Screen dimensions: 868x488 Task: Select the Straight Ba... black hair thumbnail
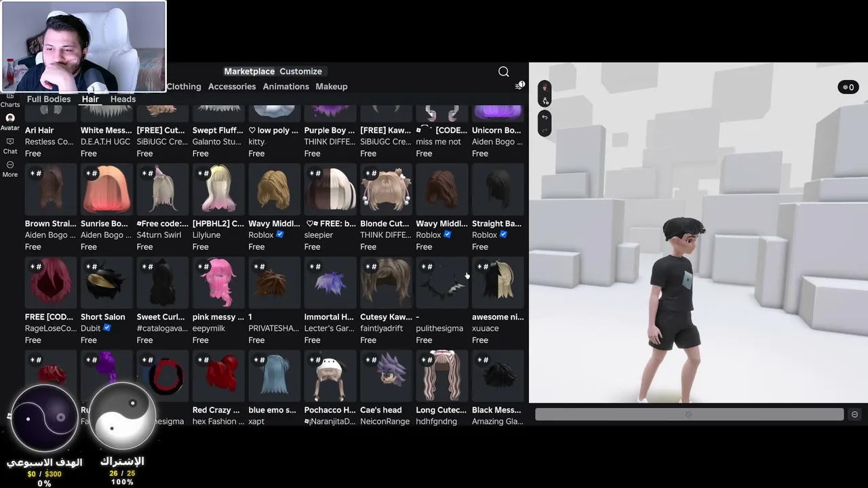498,190
